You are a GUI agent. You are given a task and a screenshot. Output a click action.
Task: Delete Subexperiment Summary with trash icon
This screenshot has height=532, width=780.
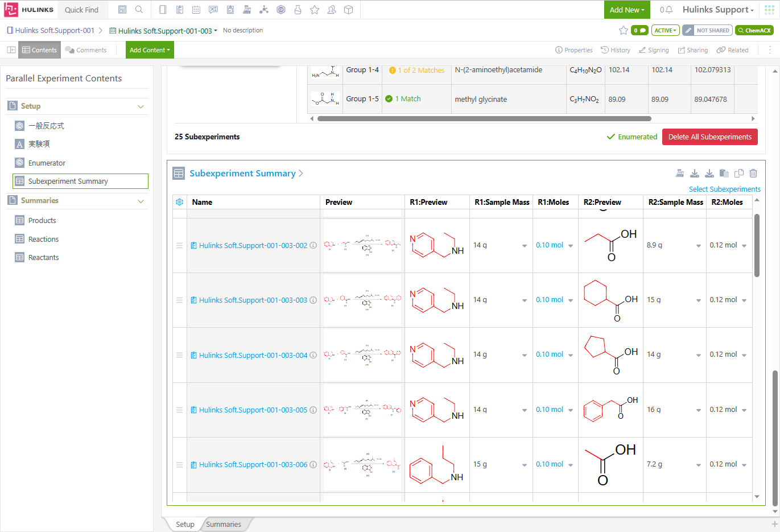(x=753, y=174)
